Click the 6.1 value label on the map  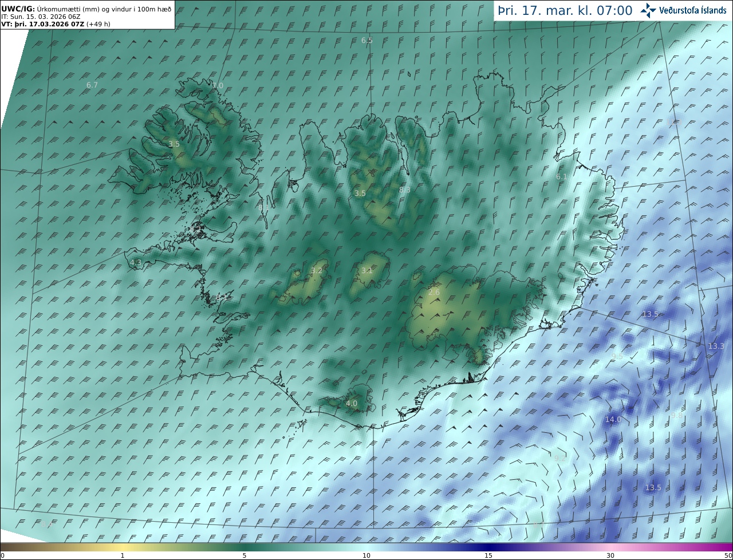click(562, 177)
